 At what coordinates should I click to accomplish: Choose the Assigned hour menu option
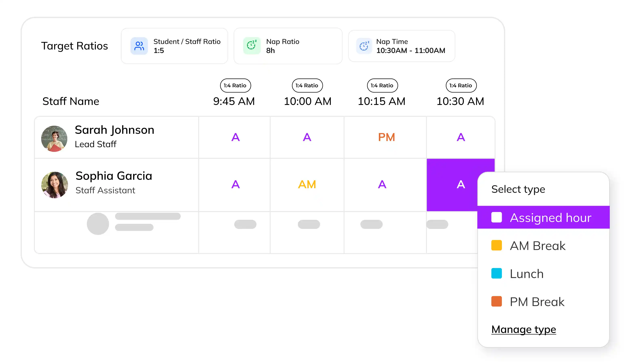[543, 217]
